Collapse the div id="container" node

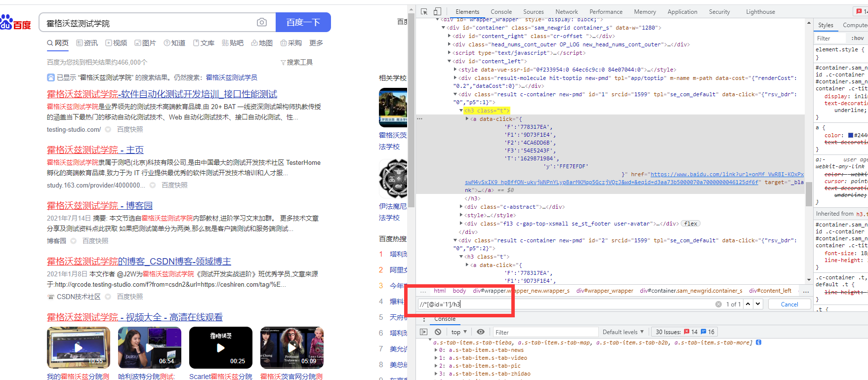click(443, 28)
